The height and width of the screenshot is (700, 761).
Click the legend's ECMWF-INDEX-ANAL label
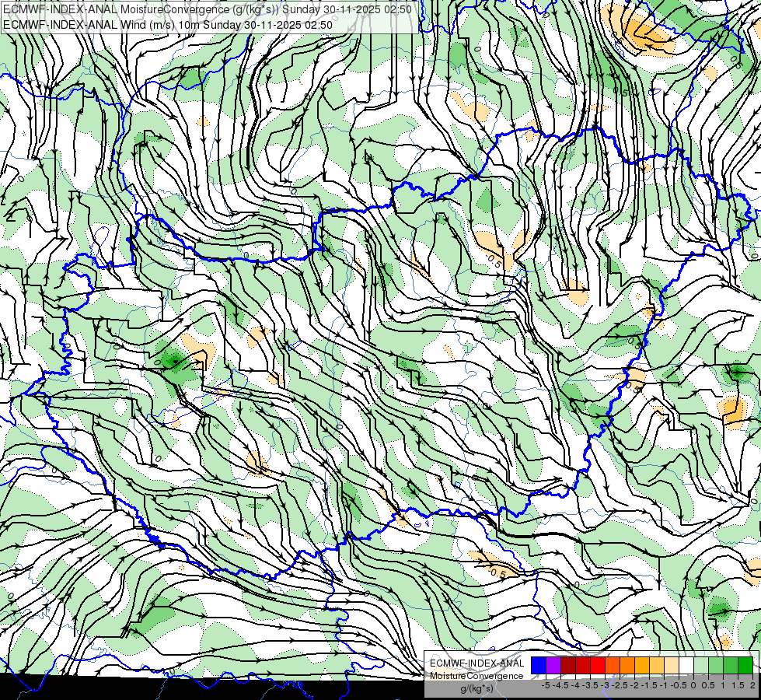pyautogui.click(x=476, y=663)
